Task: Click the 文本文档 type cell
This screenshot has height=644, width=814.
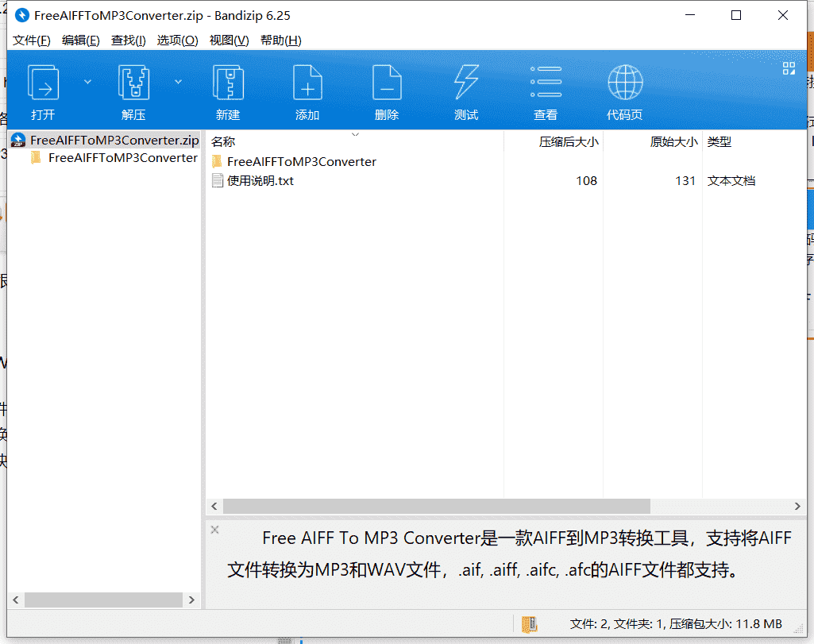Action: pos(731,180)
